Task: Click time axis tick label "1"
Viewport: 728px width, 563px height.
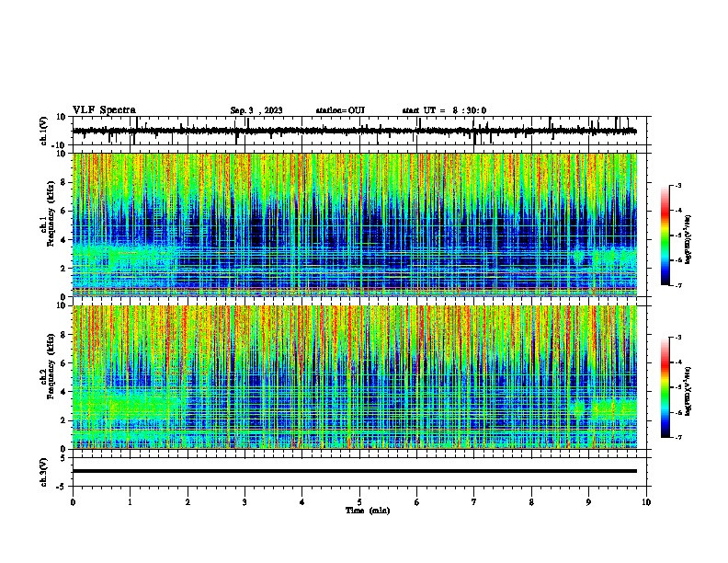Action: [130, 502]
